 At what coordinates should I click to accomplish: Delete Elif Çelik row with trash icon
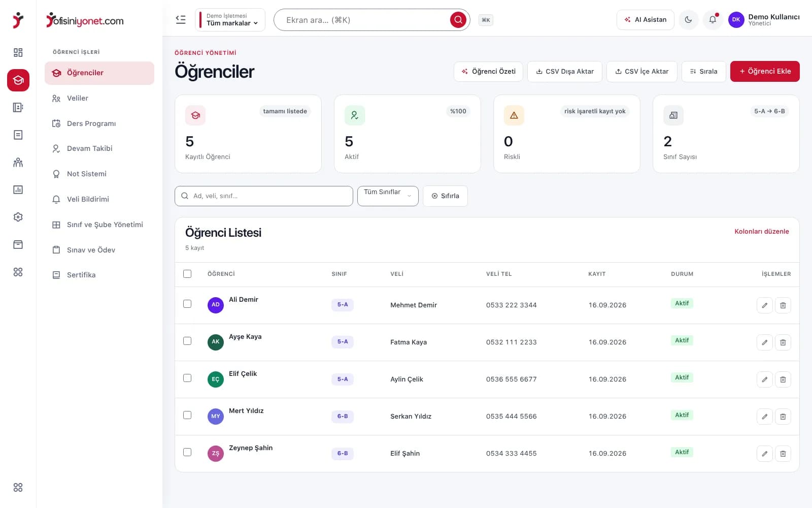[783, 379]
